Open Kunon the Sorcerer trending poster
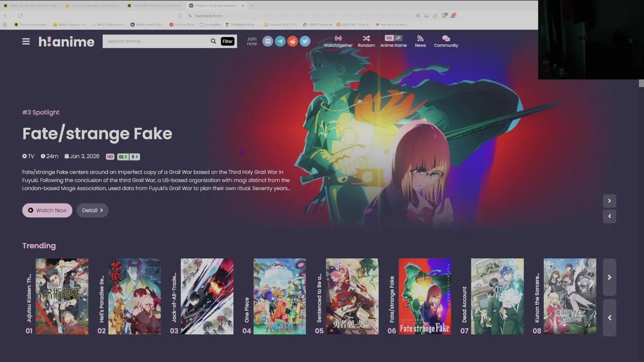The width and height of the screenshot is (644, 362). click(570, 297)
